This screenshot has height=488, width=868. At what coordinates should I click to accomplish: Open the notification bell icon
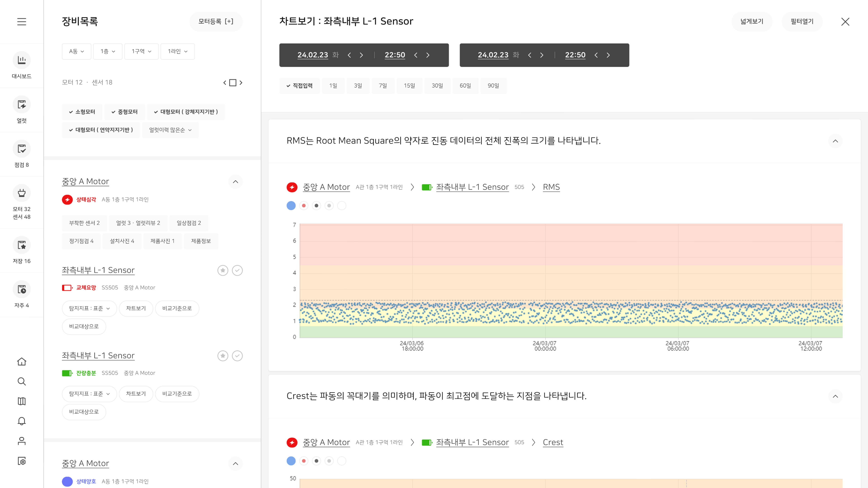coord(21,421)
